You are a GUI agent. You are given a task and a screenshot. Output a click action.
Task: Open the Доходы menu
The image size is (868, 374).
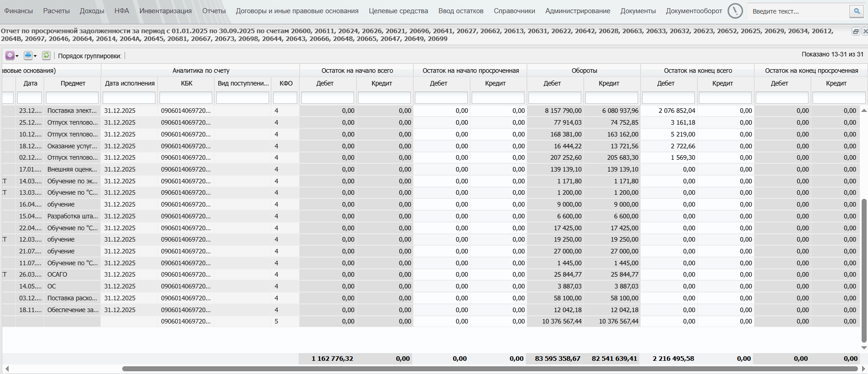(x=92, y=11)
